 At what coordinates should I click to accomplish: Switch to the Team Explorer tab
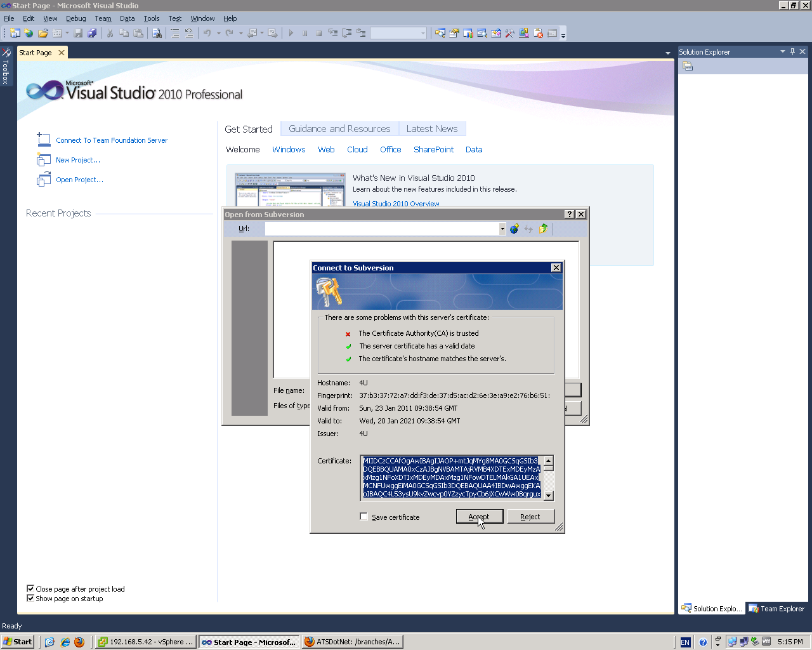776,609
